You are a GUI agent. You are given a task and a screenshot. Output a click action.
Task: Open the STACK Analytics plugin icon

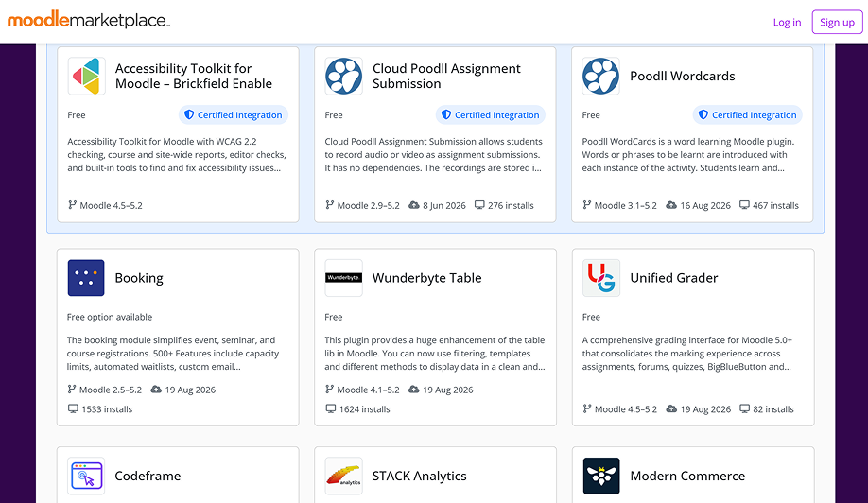click(x=344, y=476)
